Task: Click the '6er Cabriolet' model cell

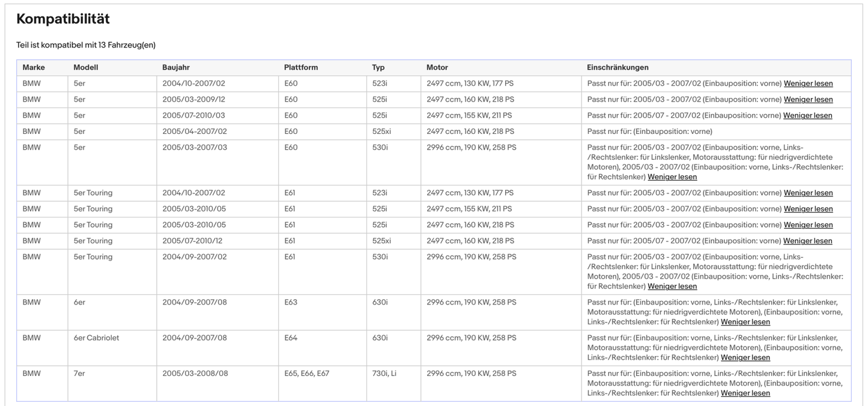Action: [96, 338]
